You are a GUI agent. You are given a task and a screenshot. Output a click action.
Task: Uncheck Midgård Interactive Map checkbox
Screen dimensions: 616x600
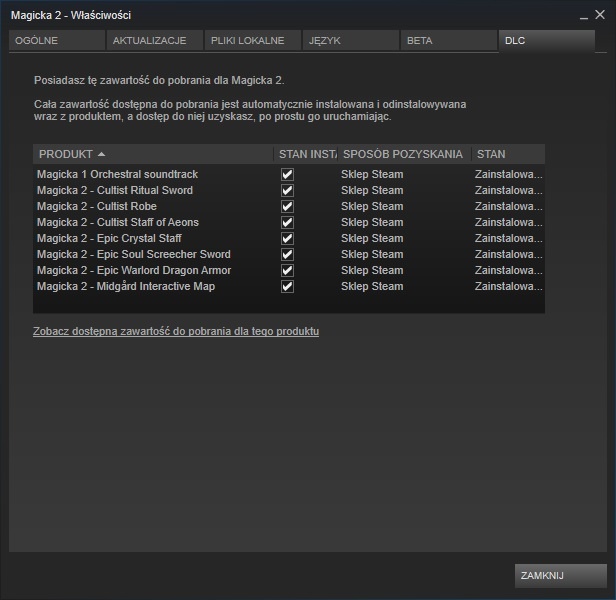(x=287, y=286)
